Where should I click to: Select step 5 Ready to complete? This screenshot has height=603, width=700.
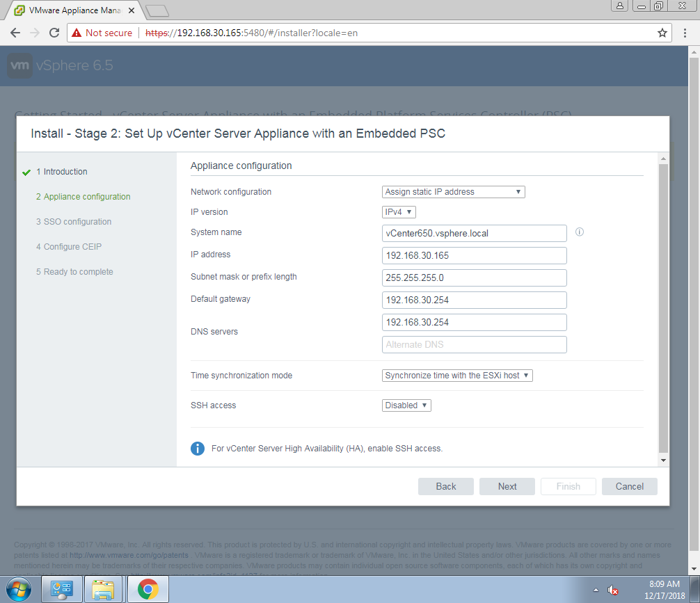74,272
